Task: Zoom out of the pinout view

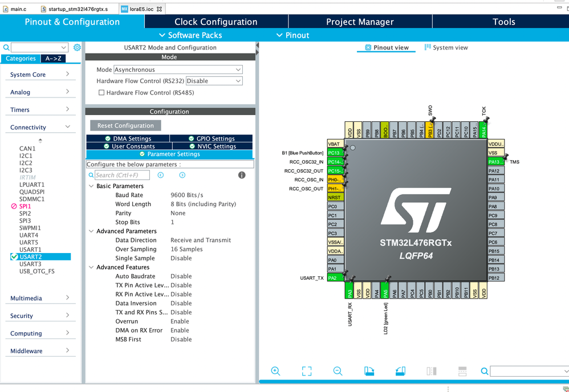Action: point(338,371)
